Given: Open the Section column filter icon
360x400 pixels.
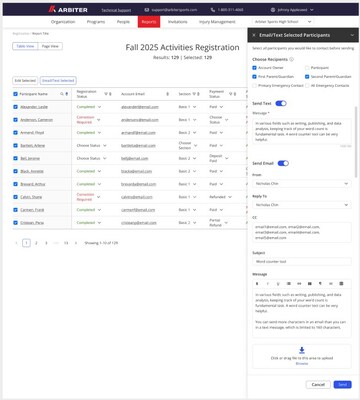Looking at the screenshot, I should 194,94.
